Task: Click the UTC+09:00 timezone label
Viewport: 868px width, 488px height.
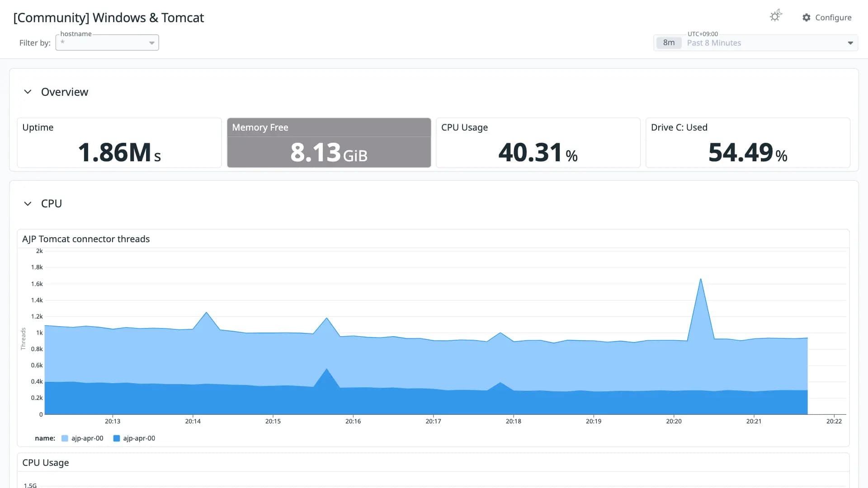Action: pyautogui.click(x=703, y=34)
